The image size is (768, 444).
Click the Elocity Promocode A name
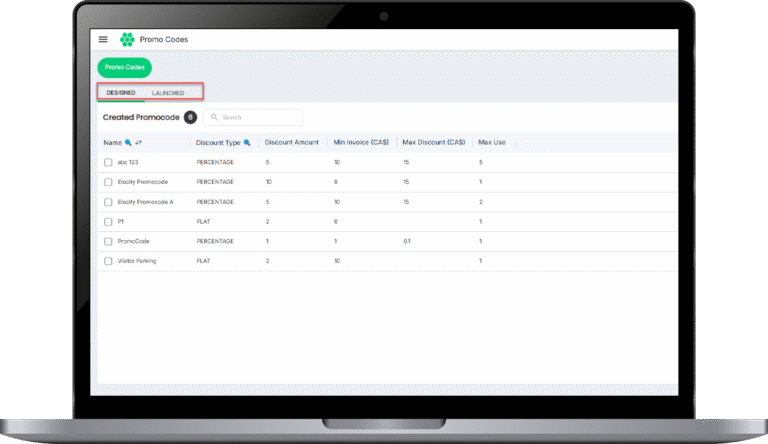(145, 202)
